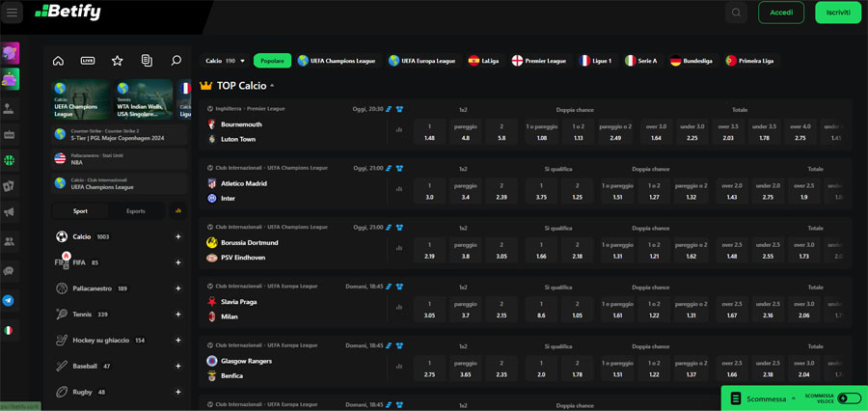Open the UEFA Champions League thumbnail card
The width and height of the screenshot is (868, 411).
[x=81, y=99]
